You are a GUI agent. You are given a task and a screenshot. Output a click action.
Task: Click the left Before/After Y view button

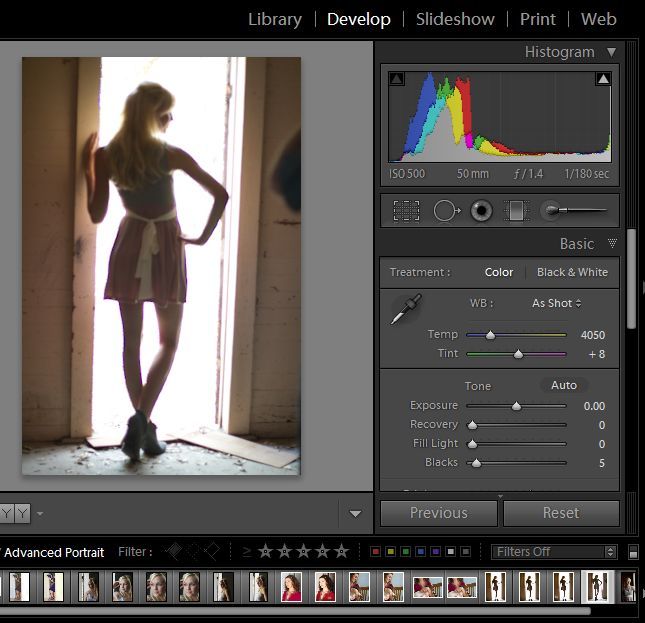point(7,513)
